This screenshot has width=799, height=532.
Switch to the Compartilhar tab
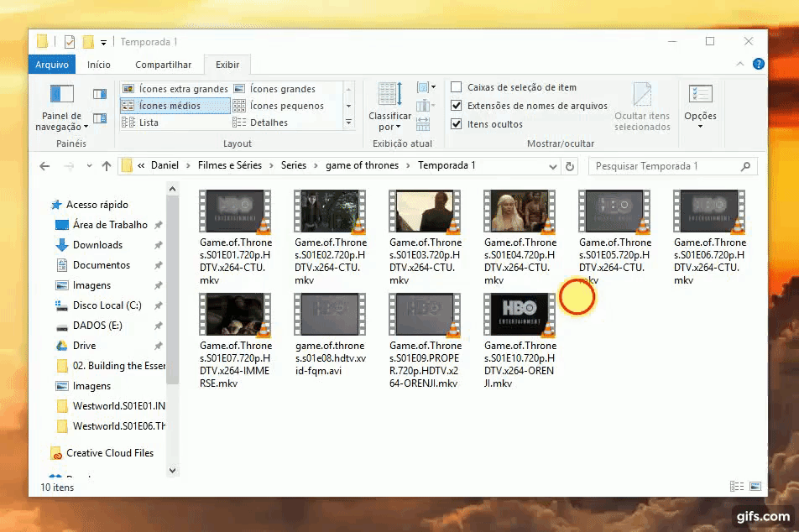[x=163, y=65]
